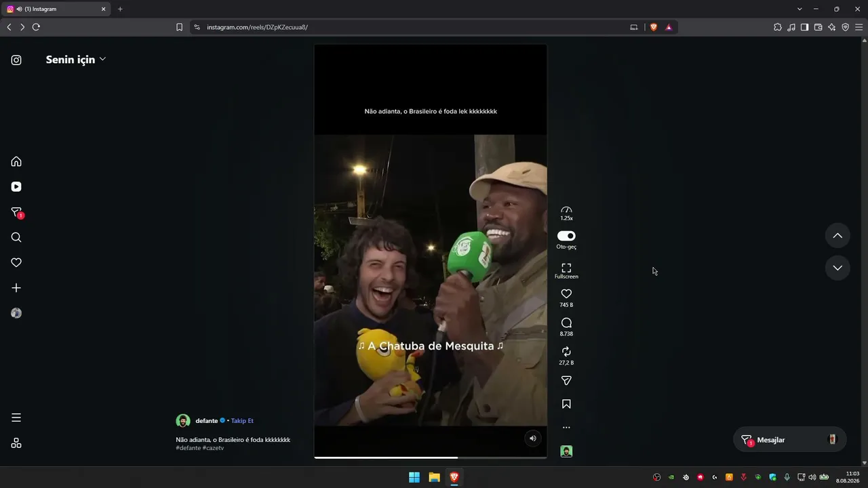The width and height of the screenshot is (868, 488).
Task: Open your profile avatar in sidebar
Action: [x=16, y=313]
